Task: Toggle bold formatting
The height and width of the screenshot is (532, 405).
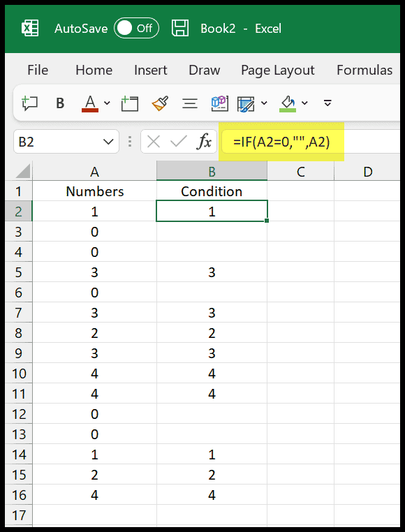Action: [60, 103]
